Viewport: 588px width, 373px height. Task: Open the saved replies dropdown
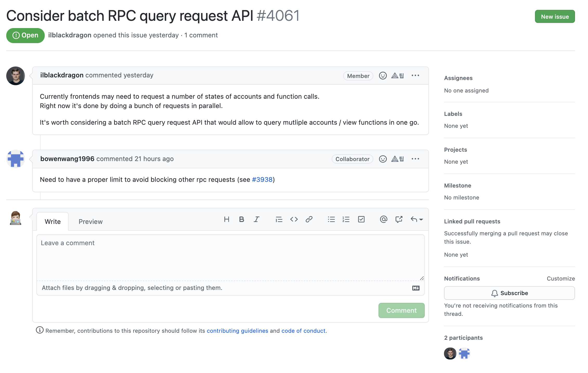[x=417, y=219]
